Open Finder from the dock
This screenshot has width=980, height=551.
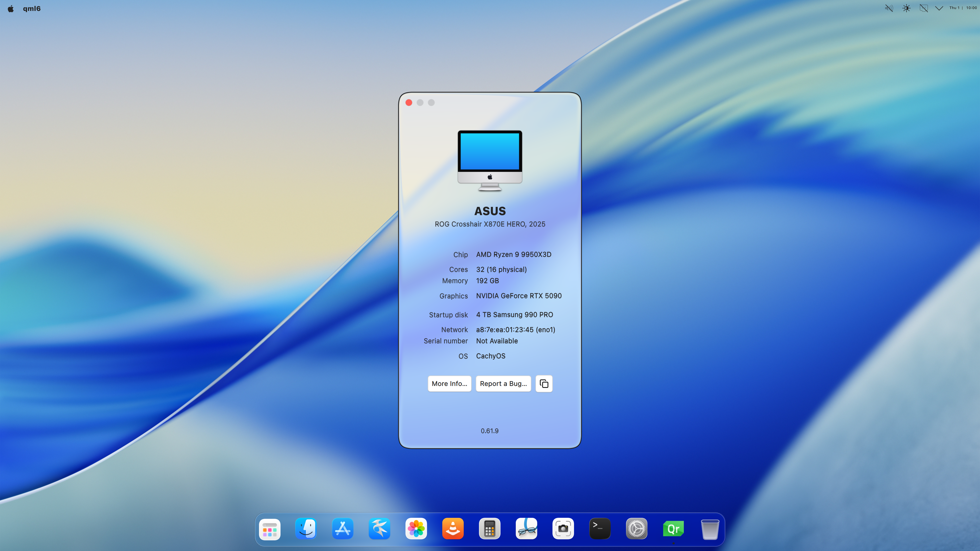coord(306,529)
